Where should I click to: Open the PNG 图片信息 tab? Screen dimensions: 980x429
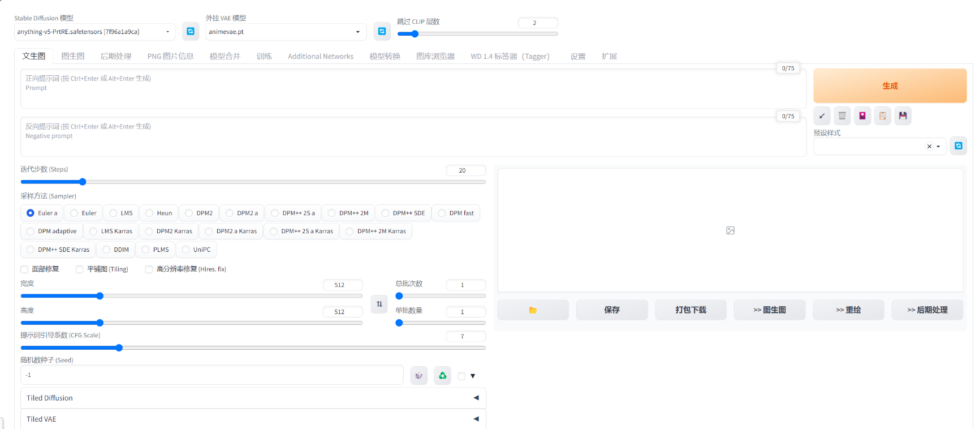(171, 56)
